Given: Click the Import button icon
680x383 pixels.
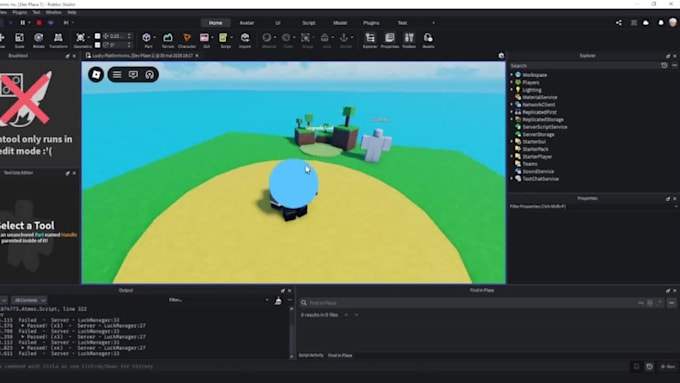Looking at the screenshot, I should point(245,40).
